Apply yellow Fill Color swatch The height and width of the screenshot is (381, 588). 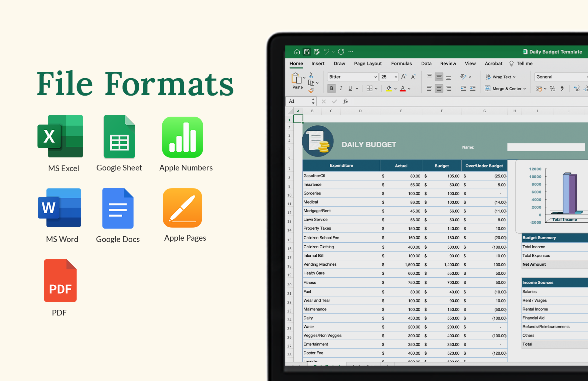coord(389,88)
